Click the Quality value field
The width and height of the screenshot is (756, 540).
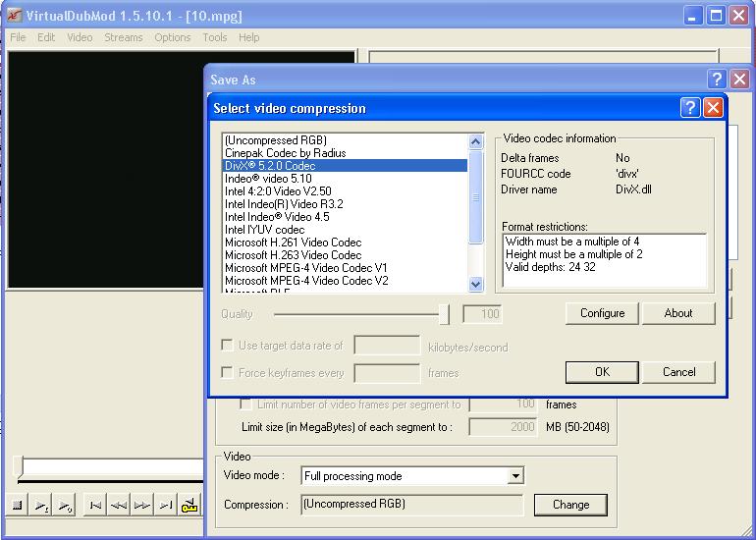click(482, 314)
